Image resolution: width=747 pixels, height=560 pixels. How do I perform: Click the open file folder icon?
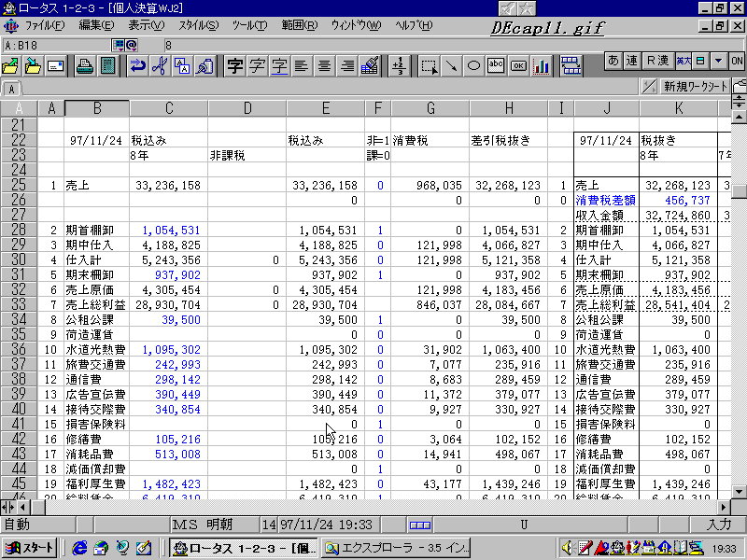tap(11, 66)
